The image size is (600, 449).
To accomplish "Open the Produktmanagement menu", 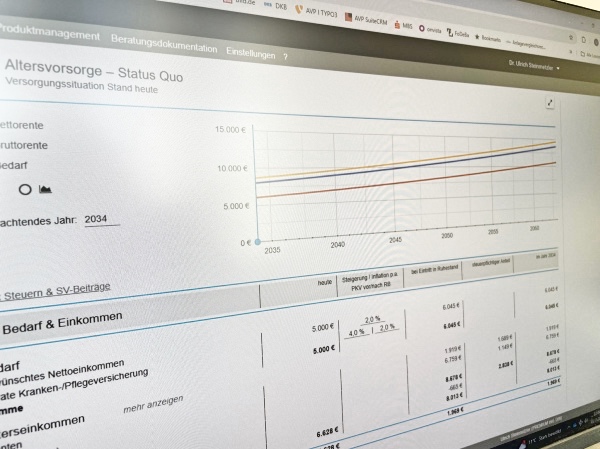I will 50,36.
